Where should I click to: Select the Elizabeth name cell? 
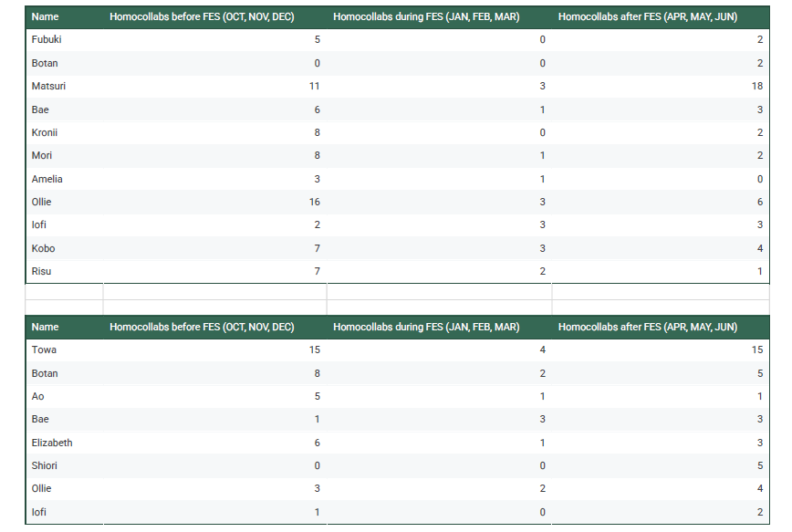(x=64, y=443)
